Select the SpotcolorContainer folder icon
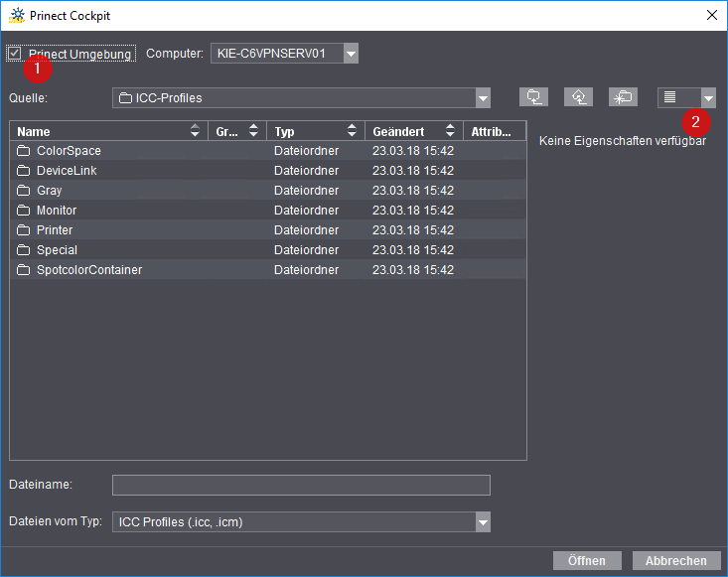Screen dimensions: 728x577 tap(24, 270)
